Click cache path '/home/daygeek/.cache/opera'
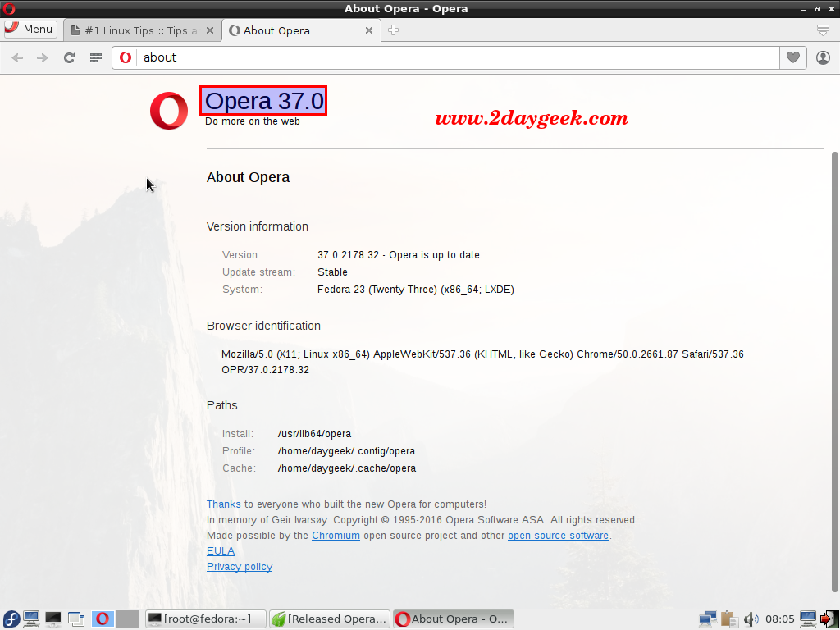Image resolution: width=840 pixels, height=630 pixels. [x=347, y=468]
